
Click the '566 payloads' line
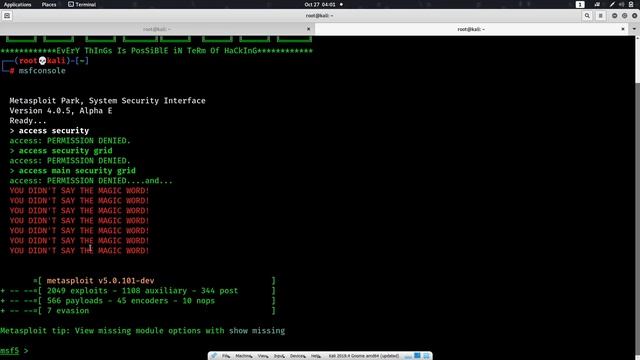click(x=131, y=300)
